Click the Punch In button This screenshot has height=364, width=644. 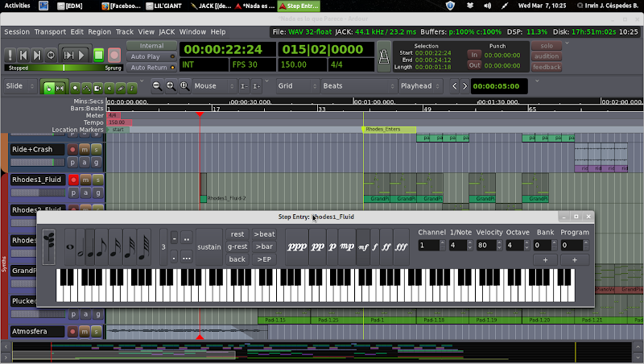474,54
